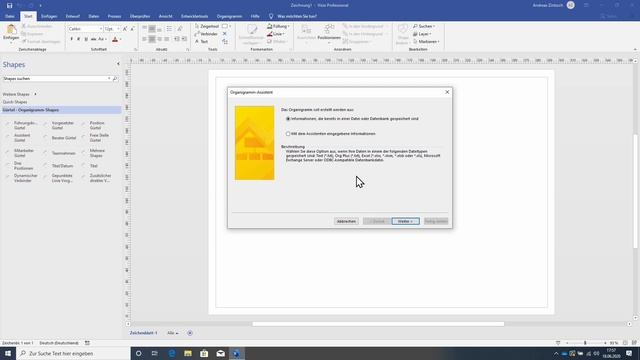Expand the Weitere Shapes menu
Image resolution: width=640 pixels, height=360 pixels.
tap(20, 94)
